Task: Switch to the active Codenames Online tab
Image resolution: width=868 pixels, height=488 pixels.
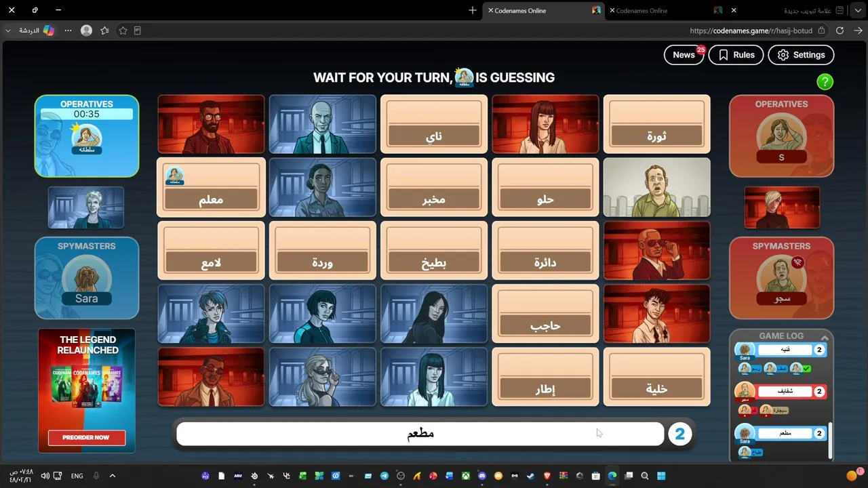Action: (542, 11)
